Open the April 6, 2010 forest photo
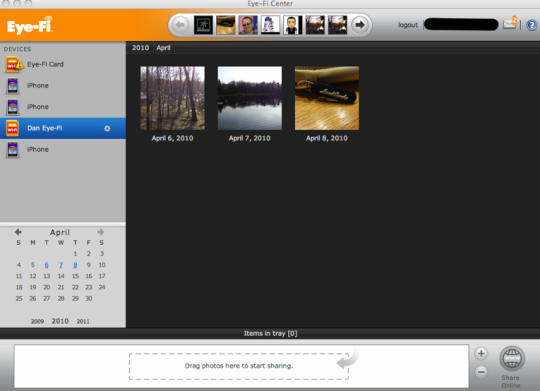This screenshot has width=540, height=391. pyautogui.click(x=173, y=98)
